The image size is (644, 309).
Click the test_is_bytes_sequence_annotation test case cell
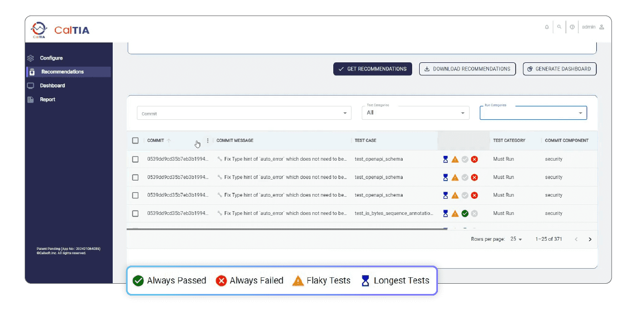394,213
